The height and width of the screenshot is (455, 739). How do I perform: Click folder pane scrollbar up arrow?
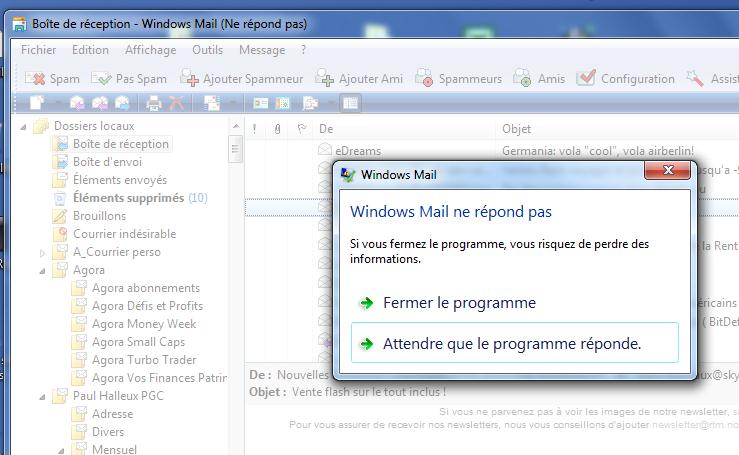[236, 126]
